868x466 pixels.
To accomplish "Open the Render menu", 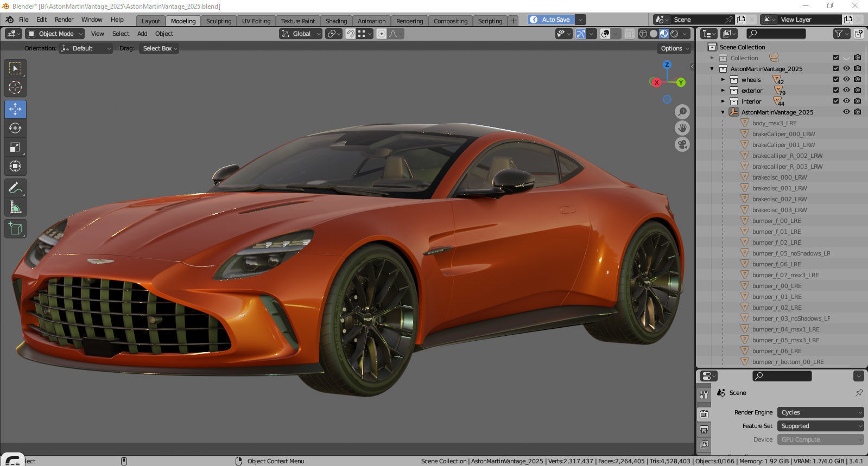I will point(64,20).
